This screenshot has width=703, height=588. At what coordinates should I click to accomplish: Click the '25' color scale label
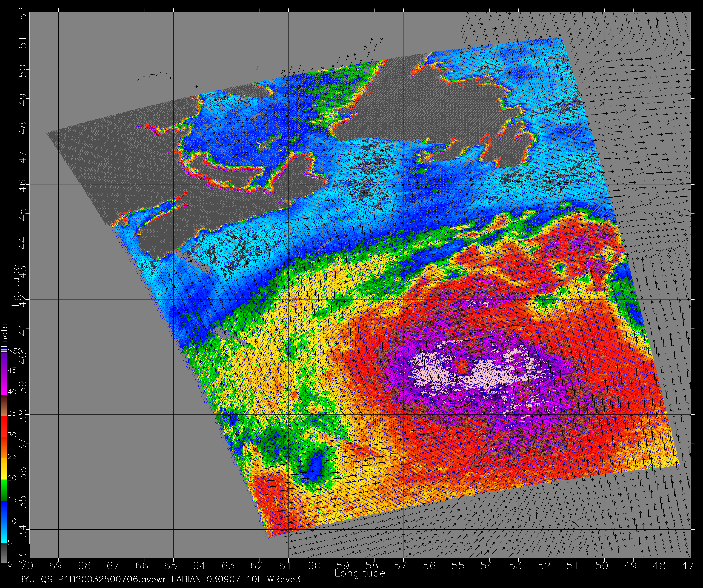(x=12, y=457)
